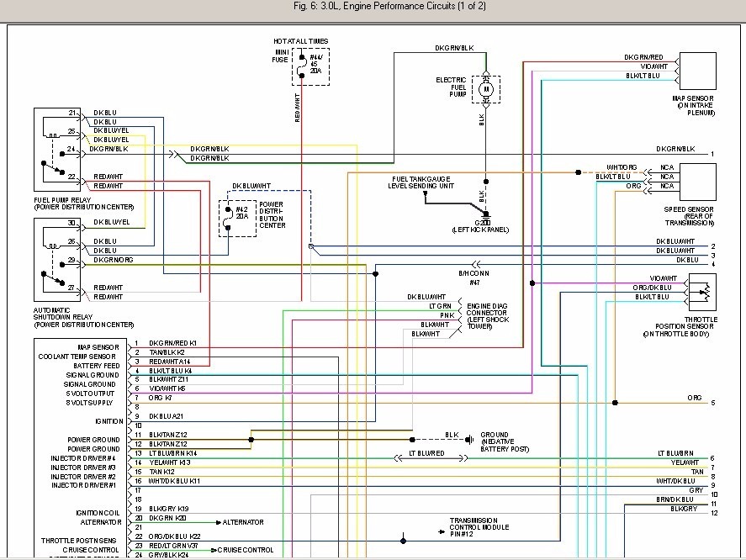Click pin 23 'RED/LT GRN V37' wire label

(x=173, y=546)
